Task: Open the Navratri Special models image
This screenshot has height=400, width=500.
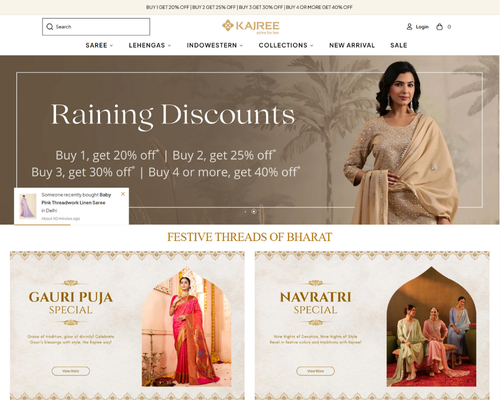Action: (x=431, y=327)
